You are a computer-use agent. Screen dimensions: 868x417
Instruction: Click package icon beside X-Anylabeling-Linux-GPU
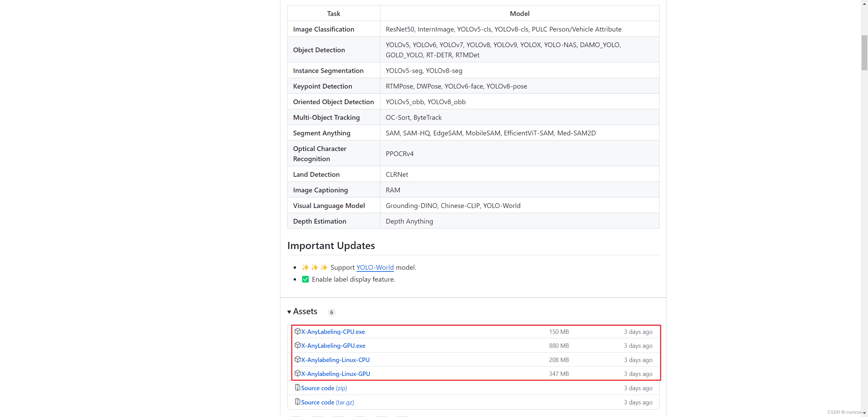point(297,373)
